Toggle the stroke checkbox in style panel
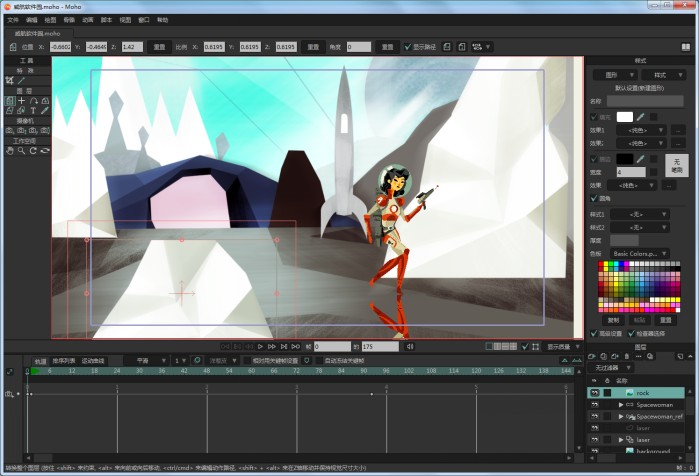Viewport: 699px width, 476px height. coord(594,159)
